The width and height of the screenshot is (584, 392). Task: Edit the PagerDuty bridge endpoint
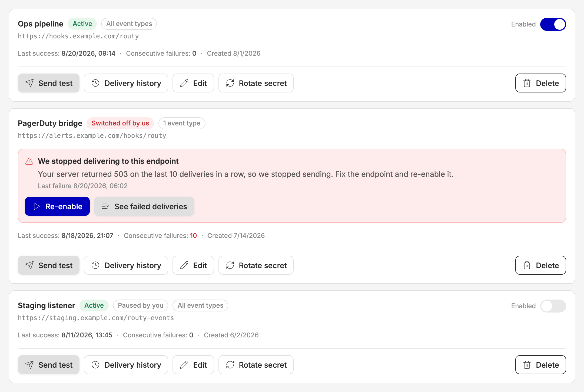(x=193, y=265)
